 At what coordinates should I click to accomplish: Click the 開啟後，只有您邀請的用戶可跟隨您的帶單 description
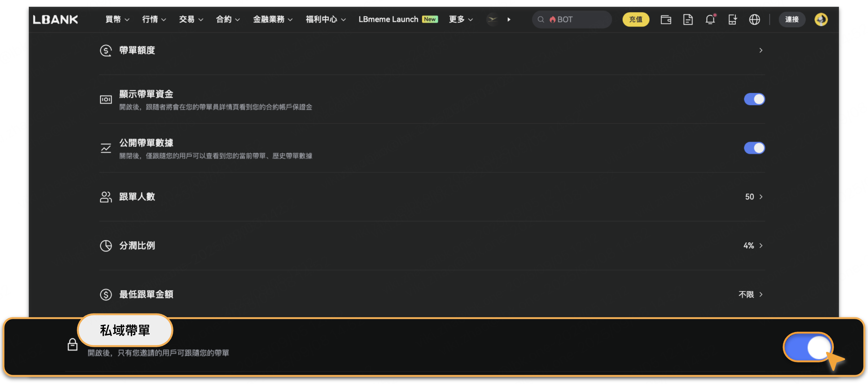pos(158,353)
